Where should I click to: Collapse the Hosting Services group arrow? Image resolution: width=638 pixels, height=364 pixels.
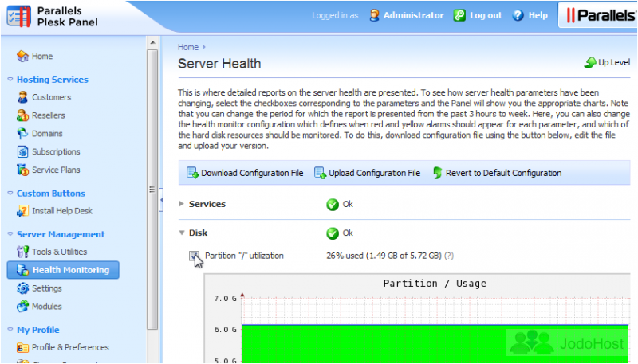pyautogui.click(x=10, y=80)
